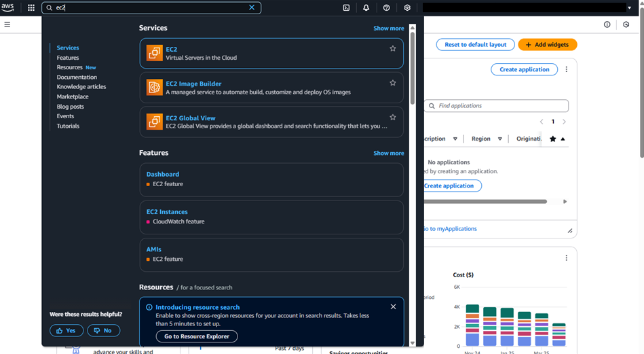Open applications widget three-dot menu
The width and height of the screenshot is (644, 354).
pos(567,69)
